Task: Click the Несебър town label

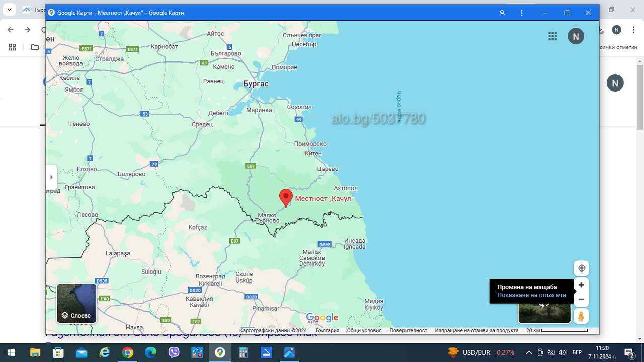Action: coord(304,44)
